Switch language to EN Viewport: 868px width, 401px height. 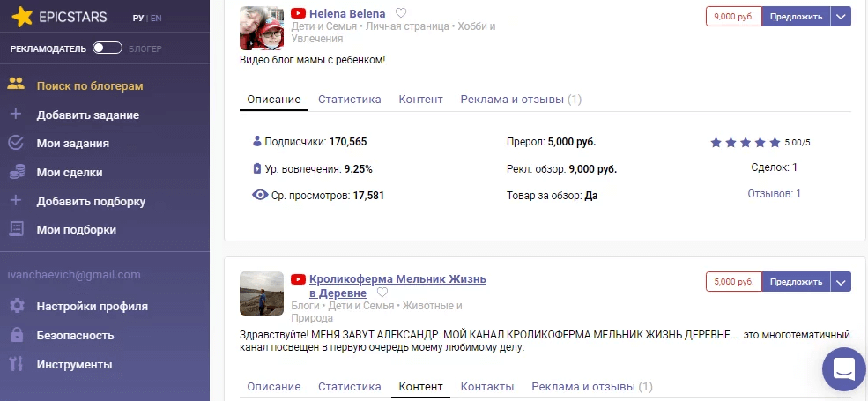point(156,18)
